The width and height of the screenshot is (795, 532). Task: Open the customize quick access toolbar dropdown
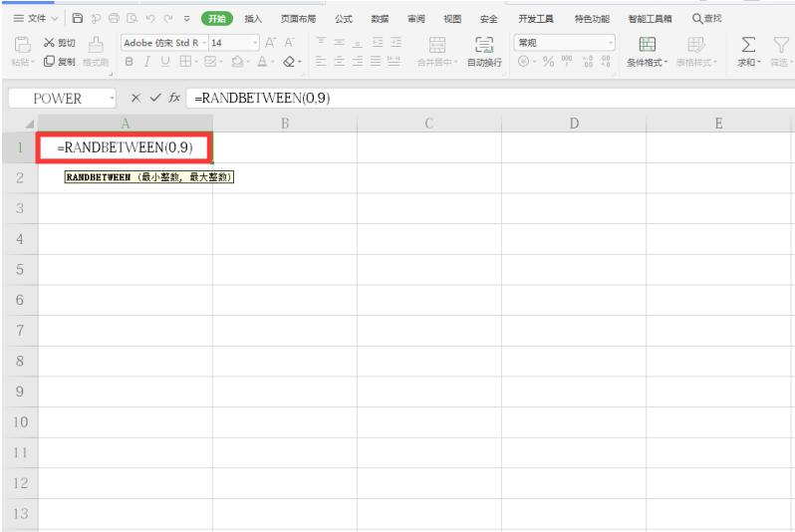click(x=187, y=19)
